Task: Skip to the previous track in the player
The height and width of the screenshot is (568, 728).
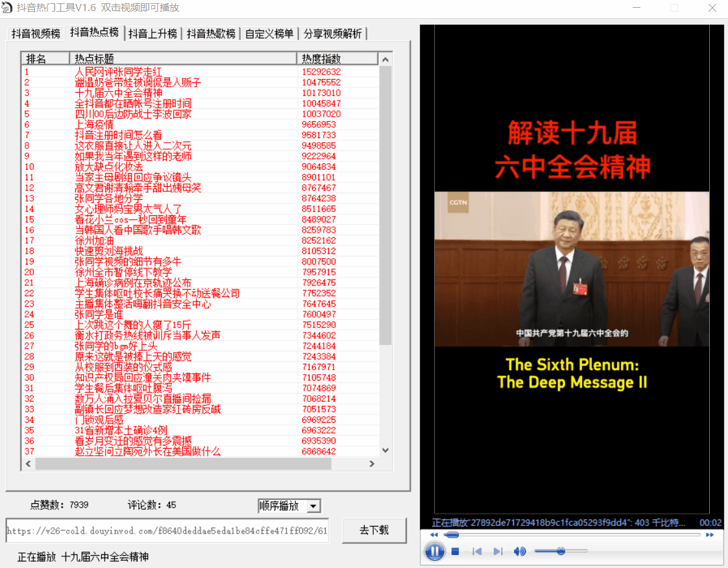Action: point(477,551)
